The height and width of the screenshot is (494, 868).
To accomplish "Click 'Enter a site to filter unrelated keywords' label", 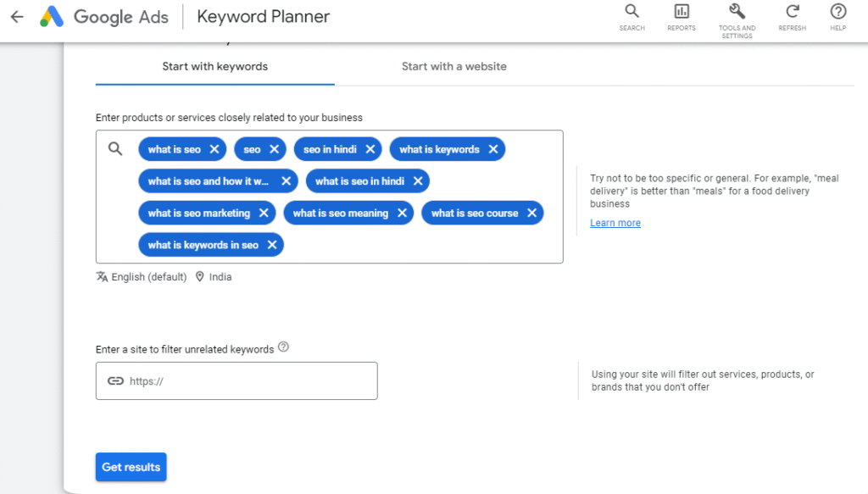I will click(x=185, y=349).
